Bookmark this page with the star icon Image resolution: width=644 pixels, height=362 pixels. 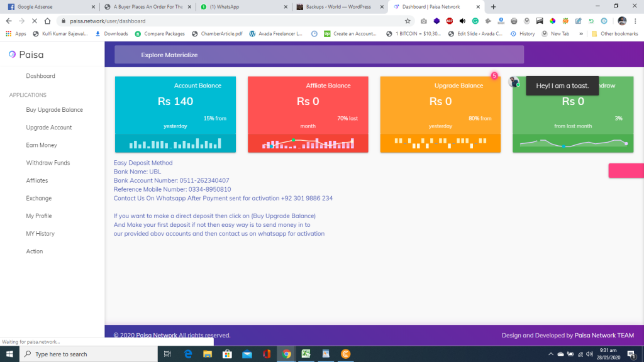point(408,21)
